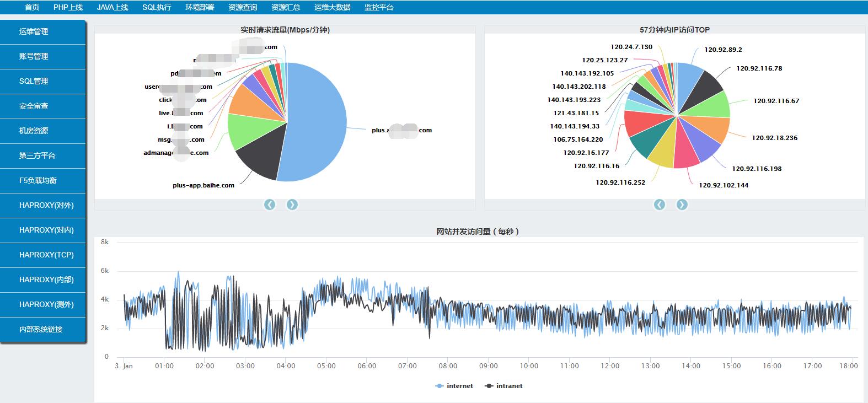Open the JAVA上线 menu
868x403 pixels.
pyautogui.click(x=112, y=7)
